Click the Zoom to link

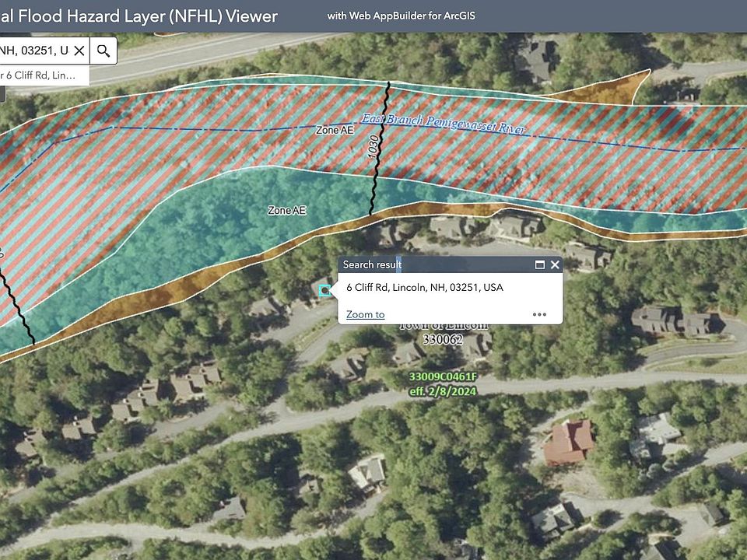(x=365, y=314)
